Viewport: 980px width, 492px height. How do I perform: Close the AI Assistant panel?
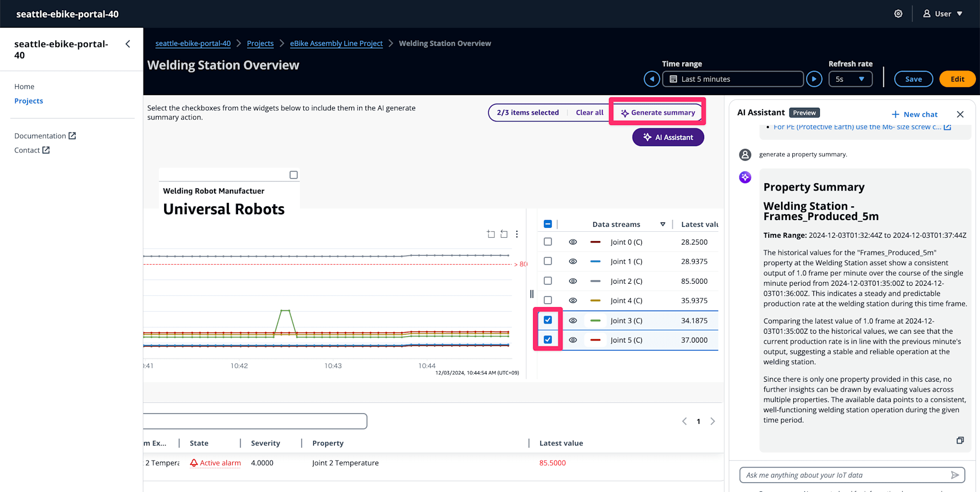[x=960, y=114]
